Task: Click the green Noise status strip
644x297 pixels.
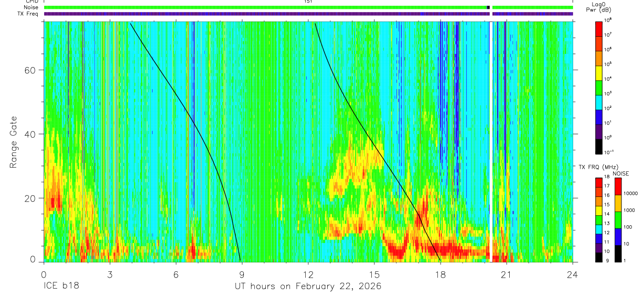Action: click(308, 7)
